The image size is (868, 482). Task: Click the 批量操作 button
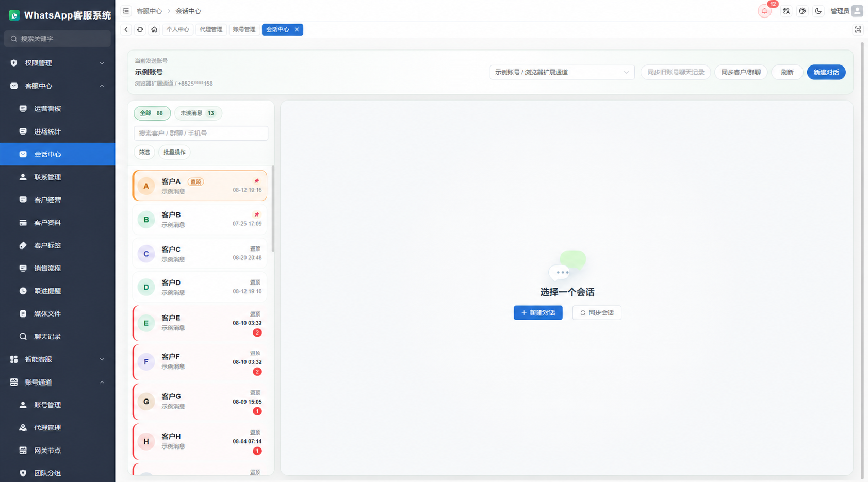(x=174, y=152)
